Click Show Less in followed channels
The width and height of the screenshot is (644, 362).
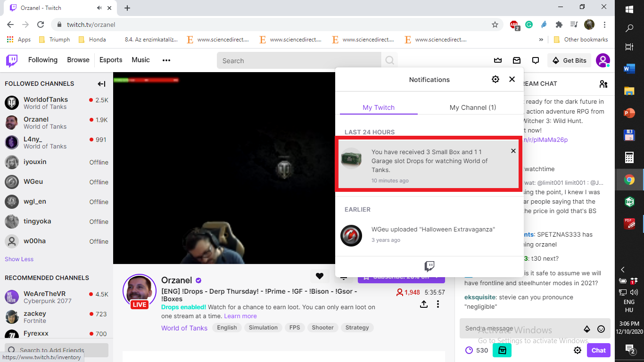point(19,259)
